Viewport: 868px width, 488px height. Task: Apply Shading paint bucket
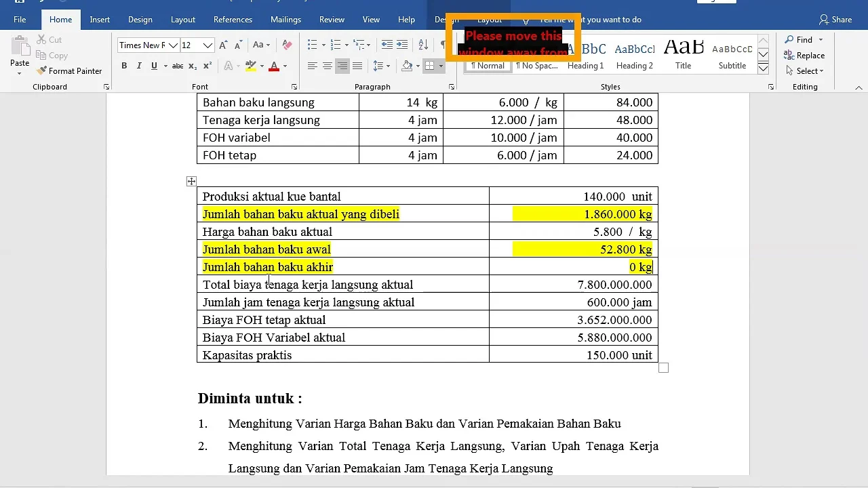406,66
